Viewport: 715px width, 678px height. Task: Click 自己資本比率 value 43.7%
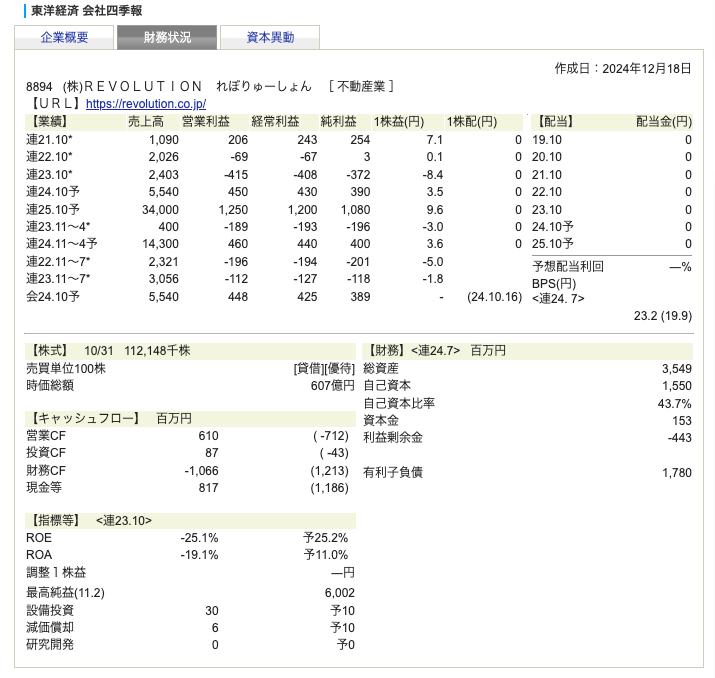[674, 404]
